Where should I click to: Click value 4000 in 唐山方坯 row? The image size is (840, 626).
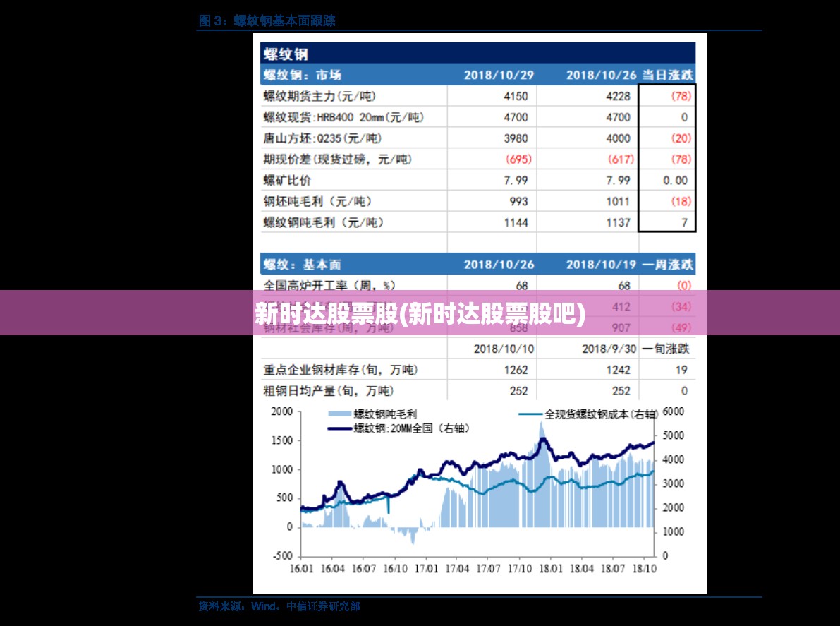pos(618,138)
